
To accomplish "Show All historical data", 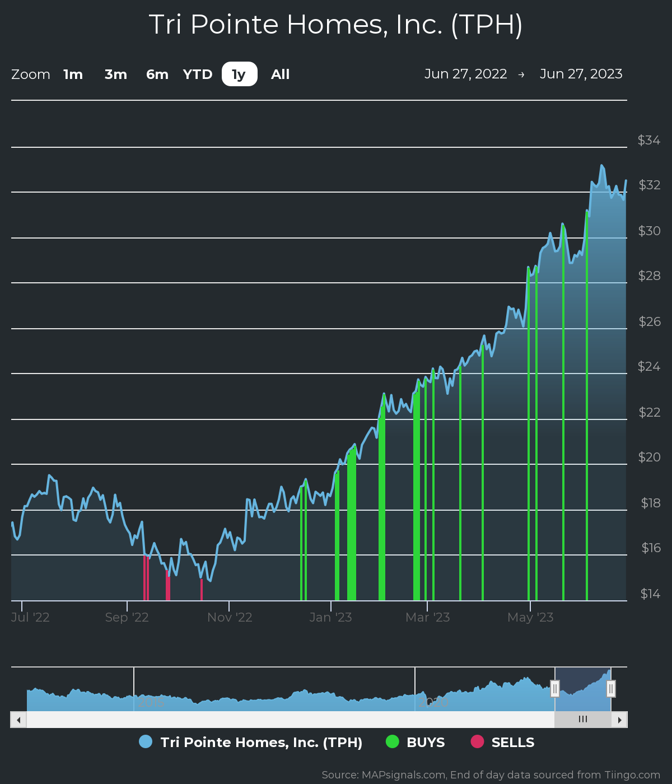I will coord(281,74).
